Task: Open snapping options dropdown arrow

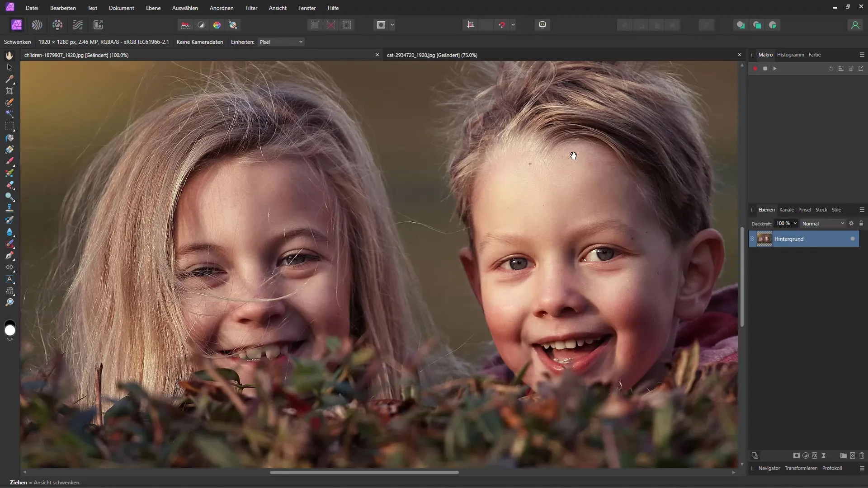Action: [x=513, y=25]
